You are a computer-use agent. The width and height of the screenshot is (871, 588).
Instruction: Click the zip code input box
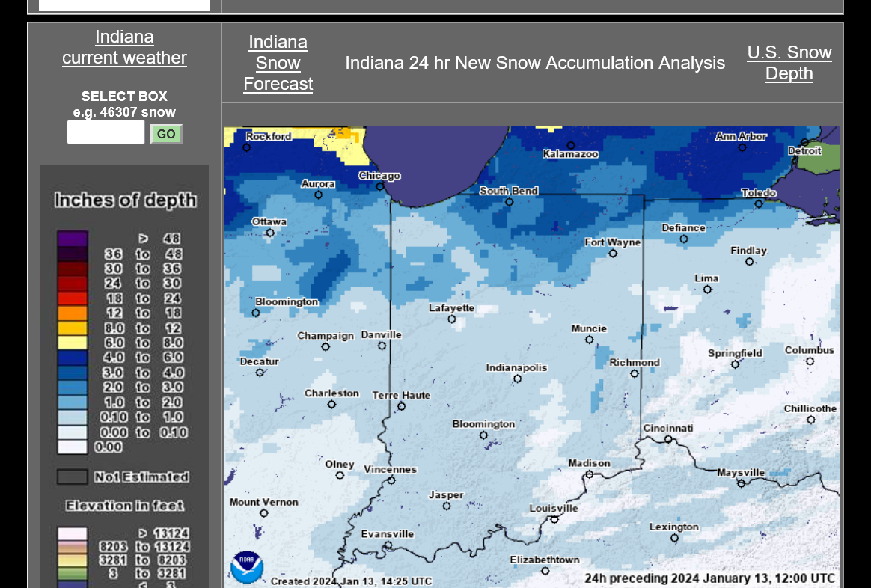click(x=106, y=132)
